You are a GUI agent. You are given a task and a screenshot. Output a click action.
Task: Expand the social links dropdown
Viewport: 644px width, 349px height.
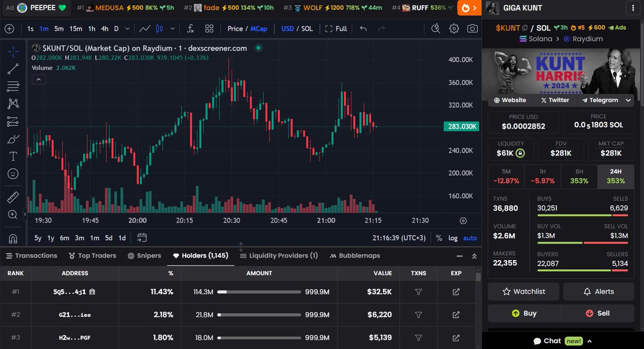(628, 100)
